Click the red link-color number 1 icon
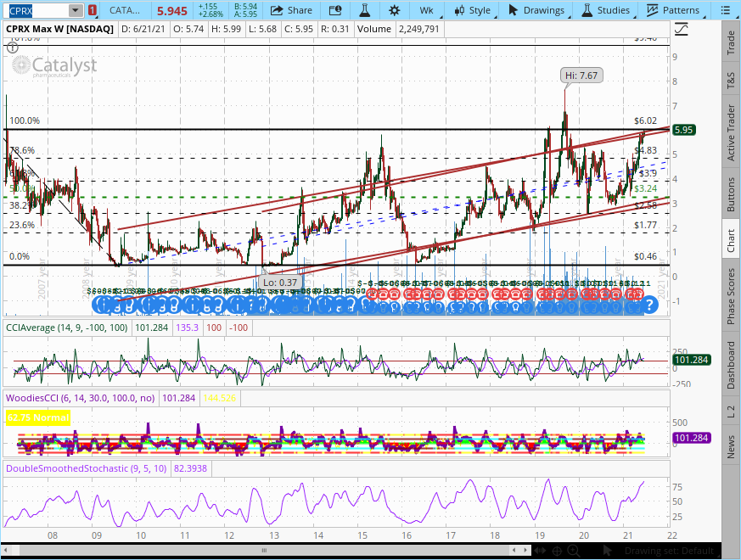 tap(92, 10)
